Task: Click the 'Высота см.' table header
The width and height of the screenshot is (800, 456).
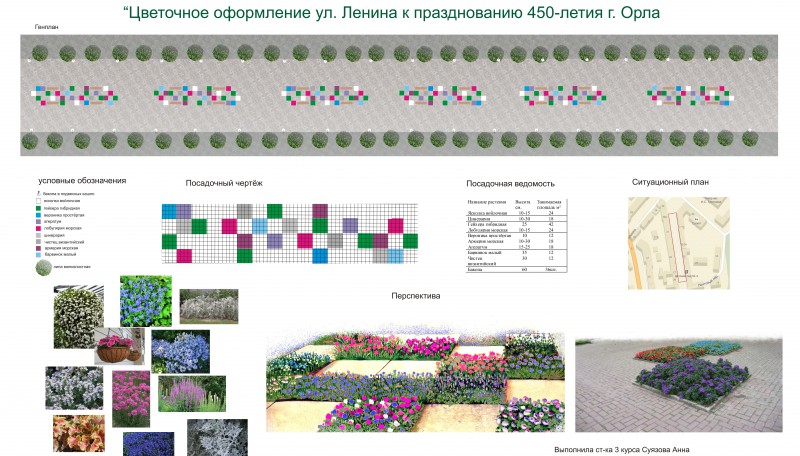Action: click(x=522, y=205)
